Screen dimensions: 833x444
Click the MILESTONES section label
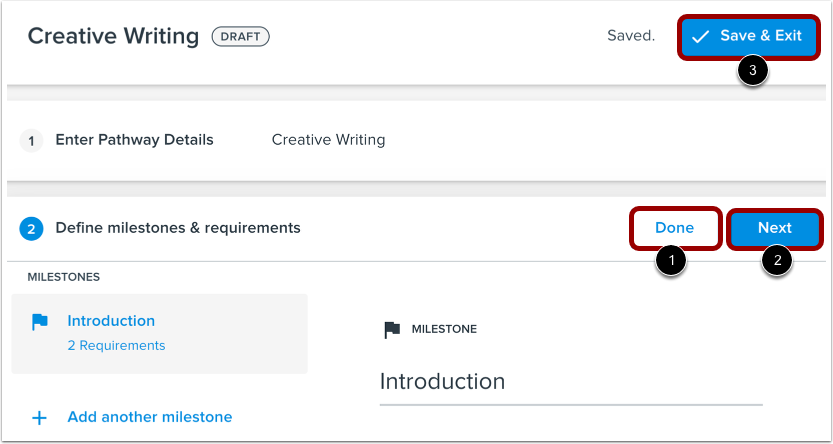click(64, 276)
